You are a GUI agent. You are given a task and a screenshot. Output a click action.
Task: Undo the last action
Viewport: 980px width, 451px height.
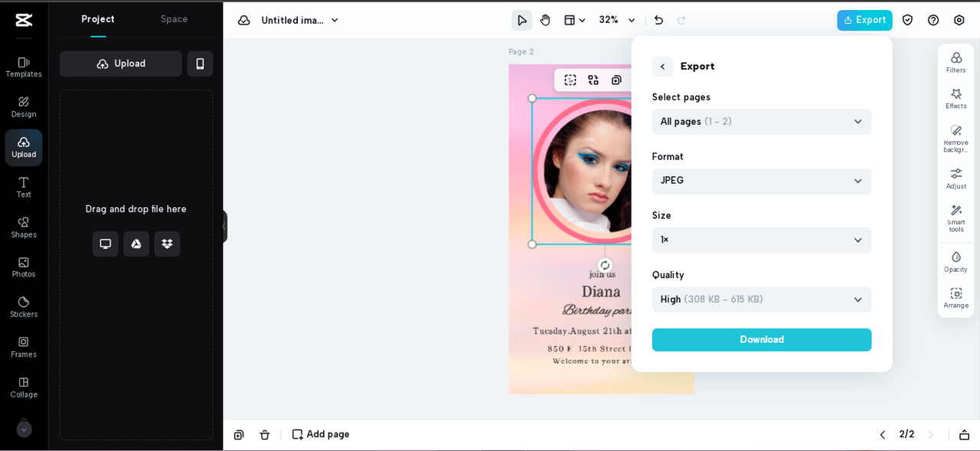click(x=658, y=20)
